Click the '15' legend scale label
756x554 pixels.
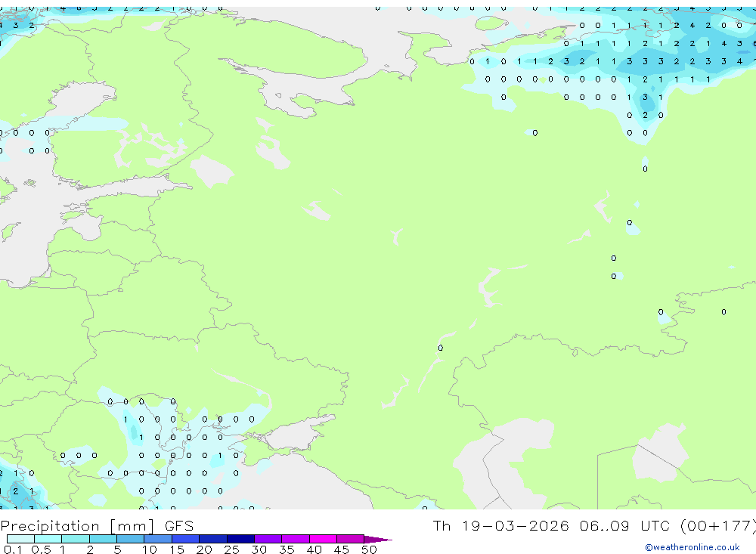177,549
